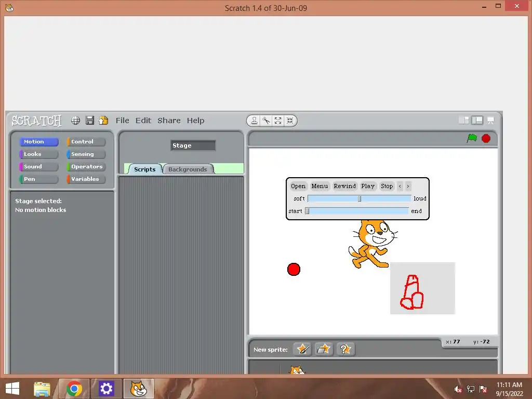Open the File menu

[122, 121]
